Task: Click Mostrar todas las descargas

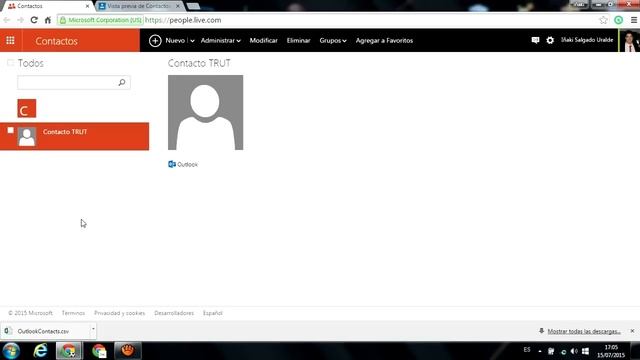Action: 584,331
